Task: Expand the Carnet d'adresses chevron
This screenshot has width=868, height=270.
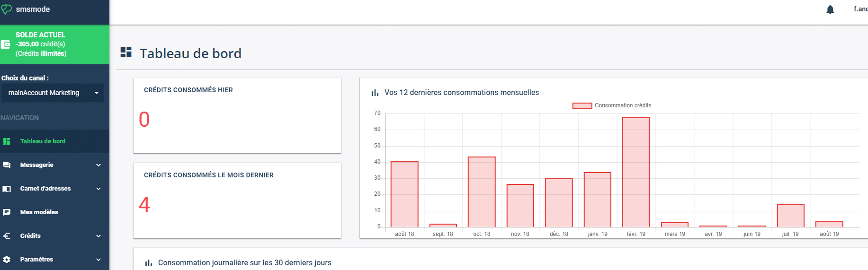Action: coord(98,189)
